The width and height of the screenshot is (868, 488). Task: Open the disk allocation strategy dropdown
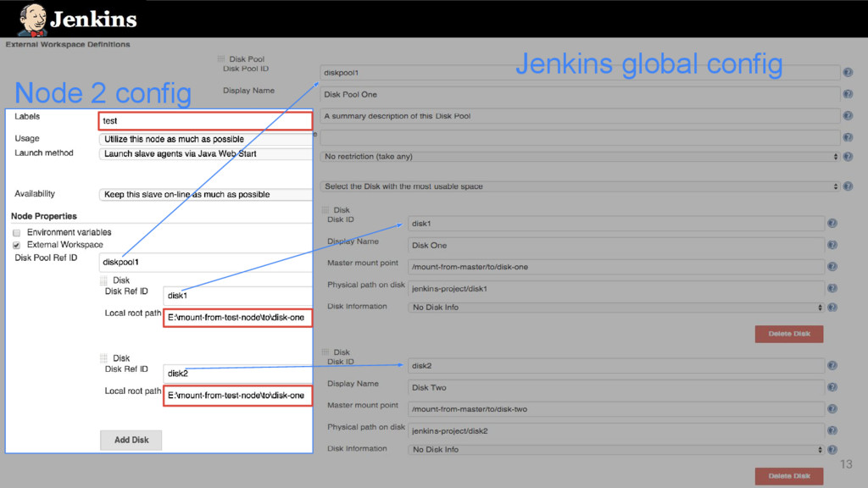point(580,186)
